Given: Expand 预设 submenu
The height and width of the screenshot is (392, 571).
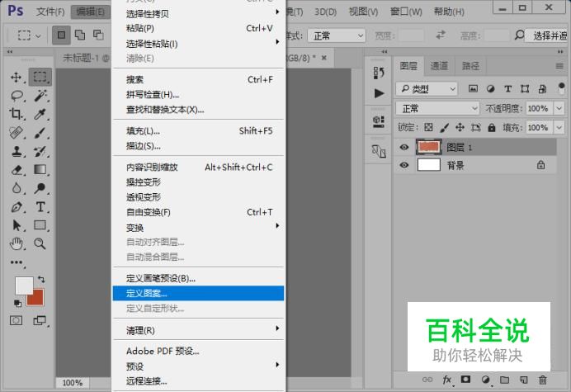Looking at the screenshot, I should (x=199, y=366).
